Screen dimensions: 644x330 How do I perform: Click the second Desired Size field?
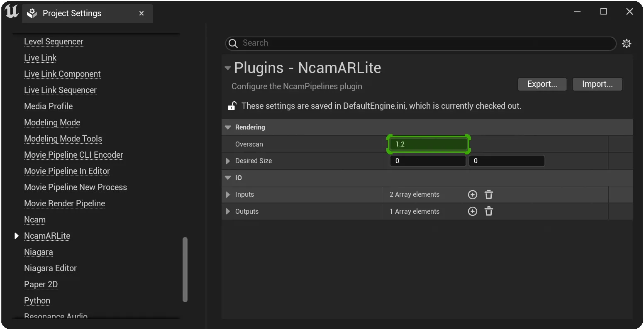click(507, 161)
